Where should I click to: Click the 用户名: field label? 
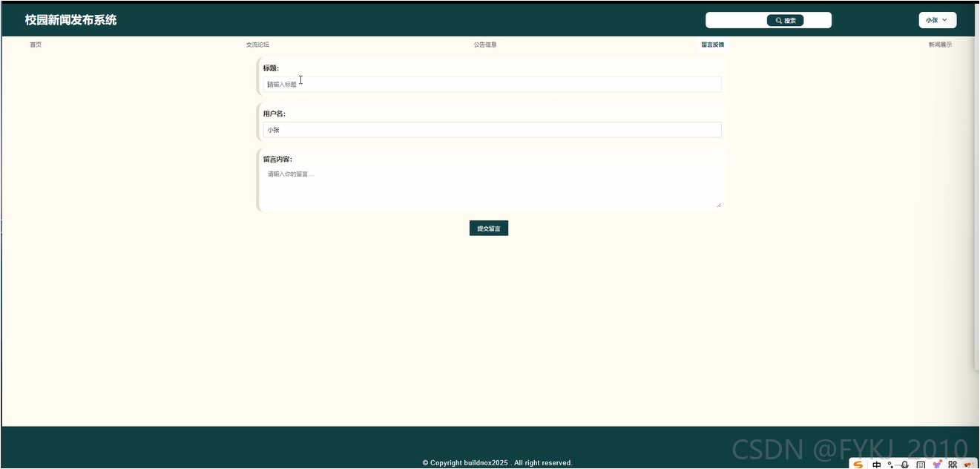[x=274, y=114]
